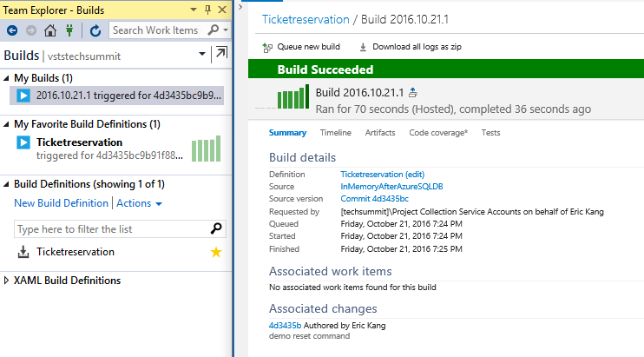Click the Queue new build icon
Screen dimensions: 644x357
pyautogui.click(x=267, y=47)
